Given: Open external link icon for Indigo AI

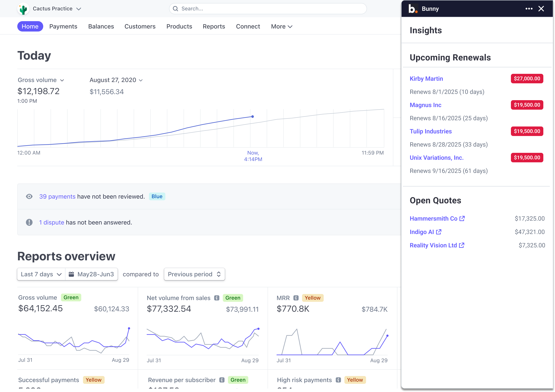Looking at the screenshot, I should 439,232.
